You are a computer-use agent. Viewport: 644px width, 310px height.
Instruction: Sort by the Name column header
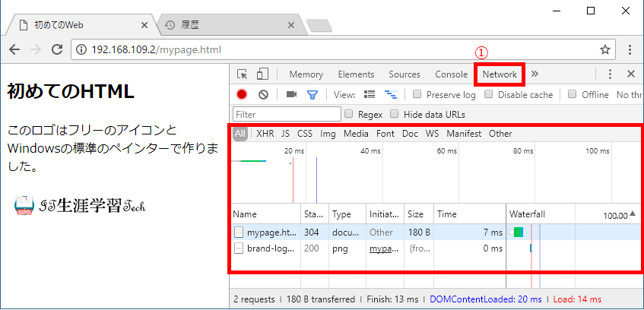[266, 214]
